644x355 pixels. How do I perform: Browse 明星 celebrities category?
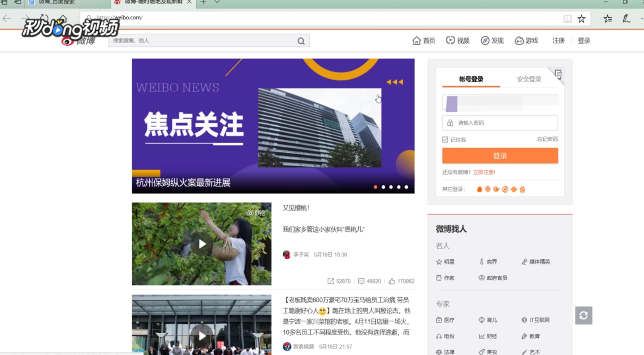(x=445, y=262)
